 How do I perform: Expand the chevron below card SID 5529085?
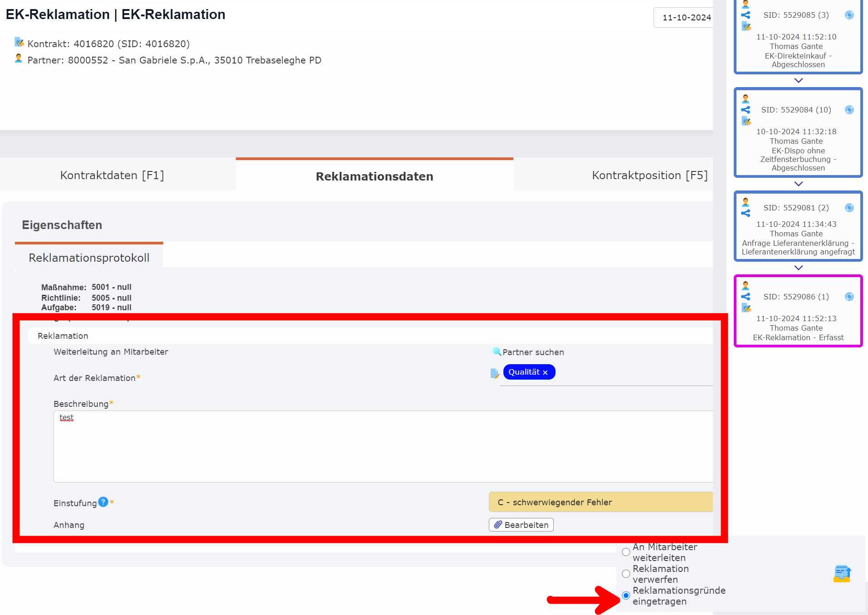click(x=798, y=80)
